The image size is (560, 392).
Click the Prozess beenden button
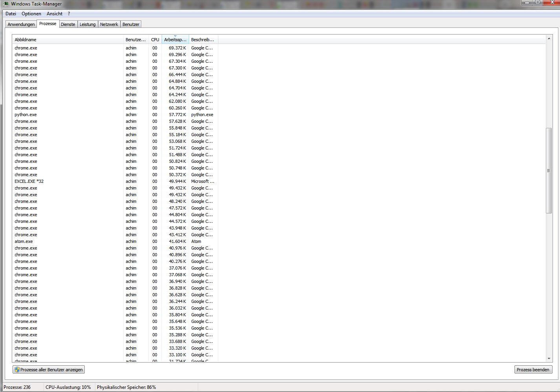click(x=533, y=370)
